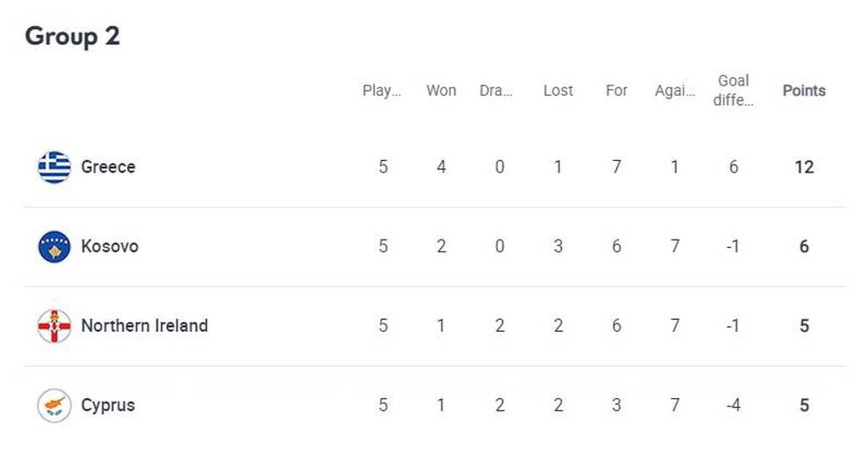Click the Won column header
This screenshot has height=459, width=868.
(x=441, y=91)
